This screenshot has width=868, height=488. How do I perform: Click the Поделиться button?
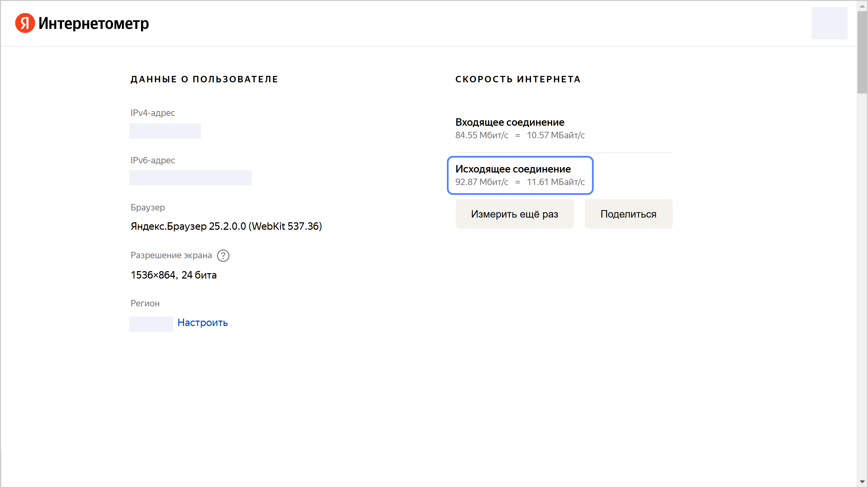628,213
